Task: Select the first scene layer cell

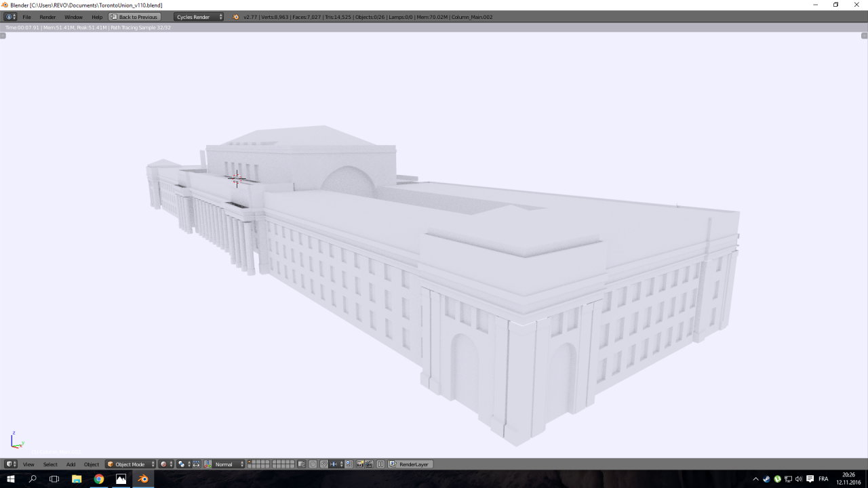Action: (x=250, y=462)
